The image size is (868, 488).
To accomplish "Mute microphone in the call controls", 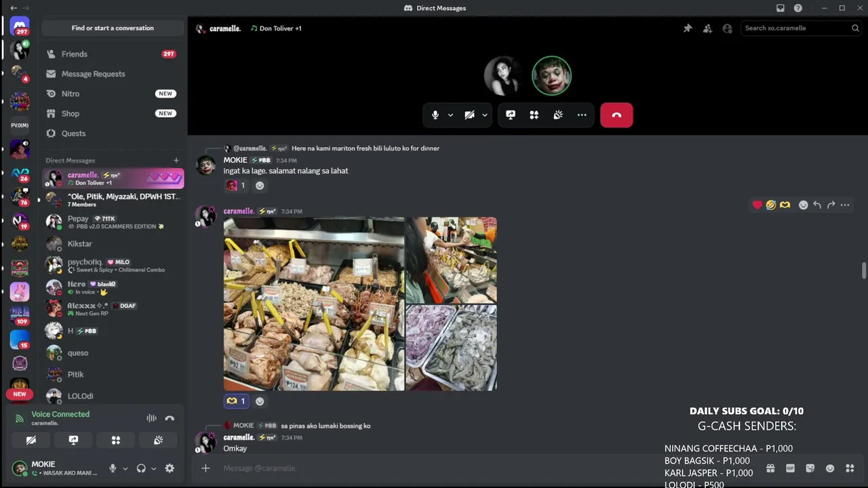I will pos(435,115).
